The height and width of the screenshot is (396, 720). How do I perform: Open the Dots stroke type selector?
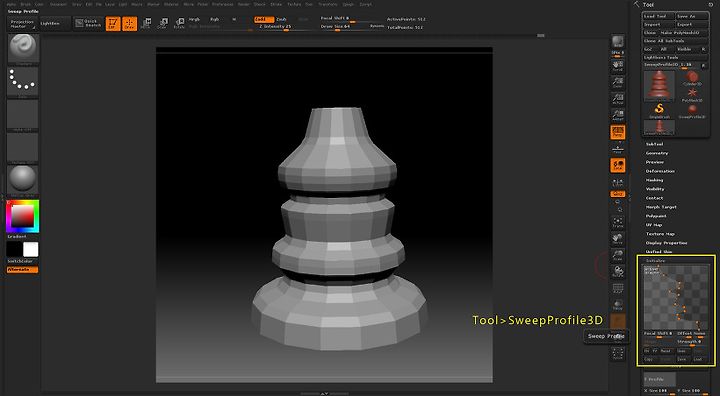pos(23,82)
